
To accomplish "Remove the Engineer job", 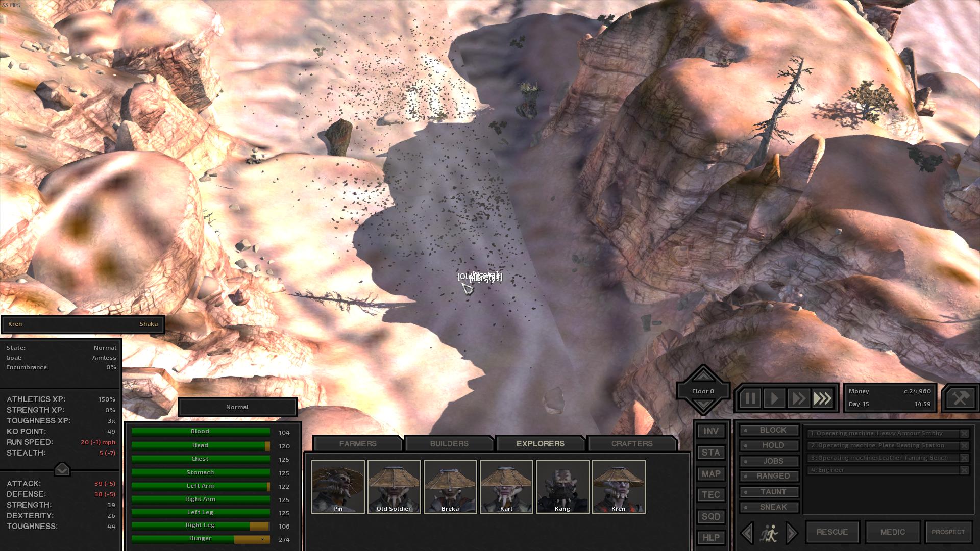I will [964, 470].
